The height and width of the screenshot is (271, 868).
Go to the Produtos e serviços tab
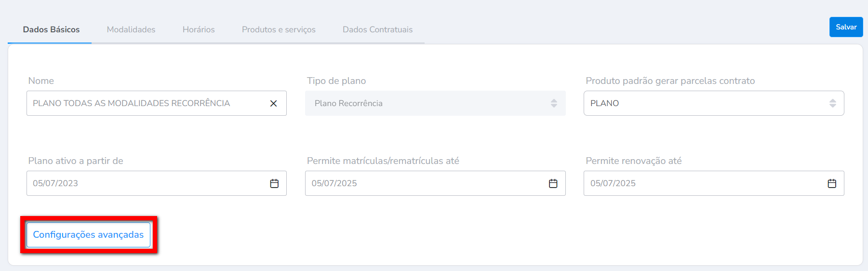(279, 29)
